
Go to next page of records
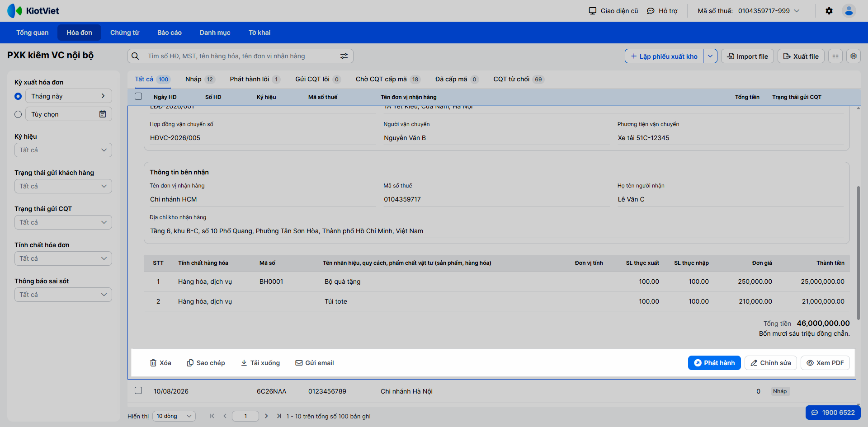coord(266,416)
